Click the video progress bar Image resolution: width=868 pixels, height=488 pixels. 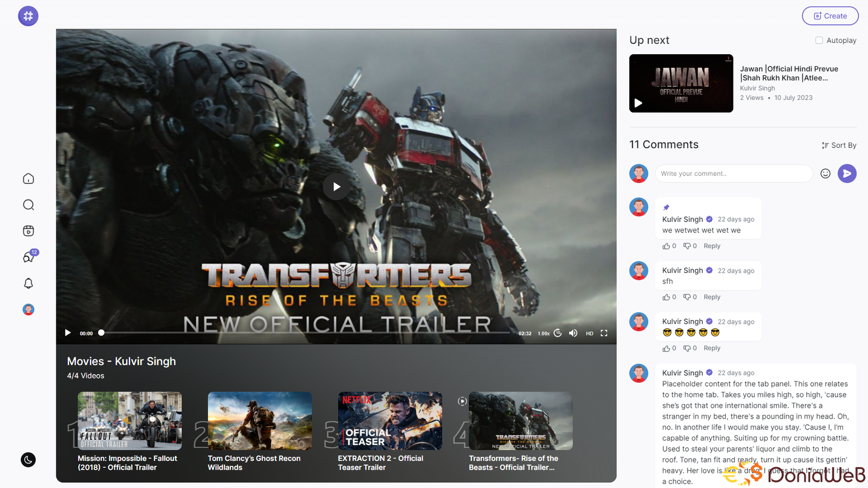(304, 333)
